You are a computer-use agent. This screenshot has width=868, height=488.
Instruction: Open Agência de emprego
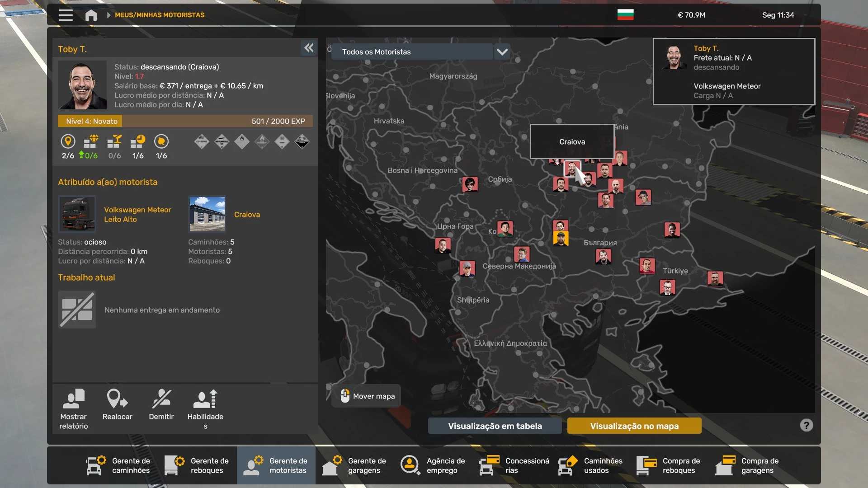(433, 465)
